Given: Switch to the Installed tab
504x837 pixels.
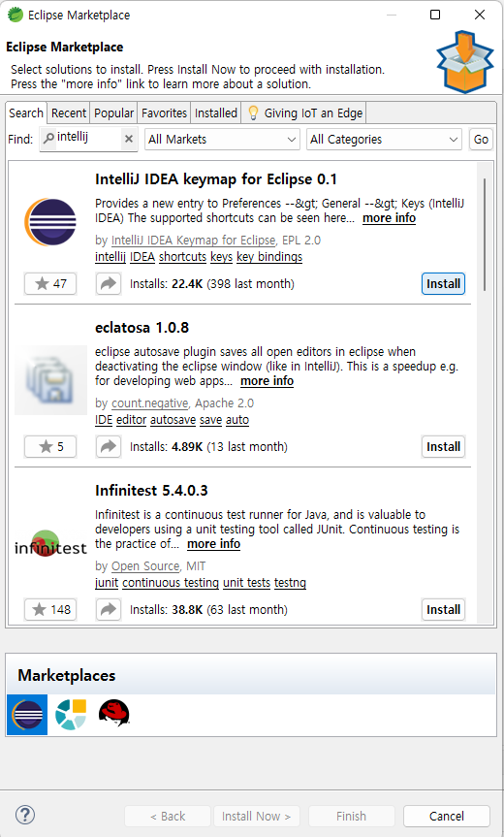Looking at the screenshot, I should point(216,113).
